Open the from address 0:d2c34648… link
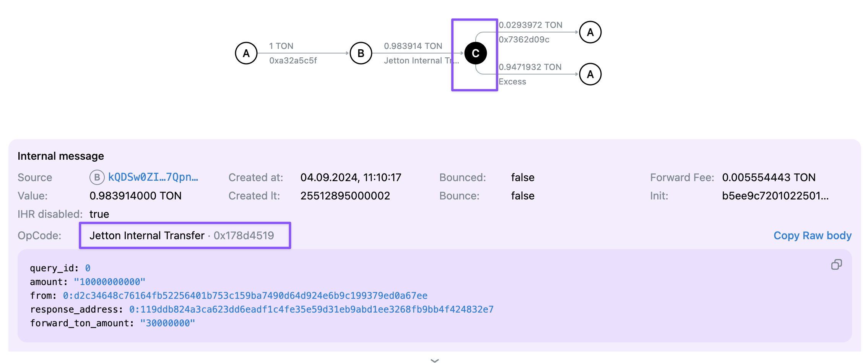868x363 pixels. point(245,296)
